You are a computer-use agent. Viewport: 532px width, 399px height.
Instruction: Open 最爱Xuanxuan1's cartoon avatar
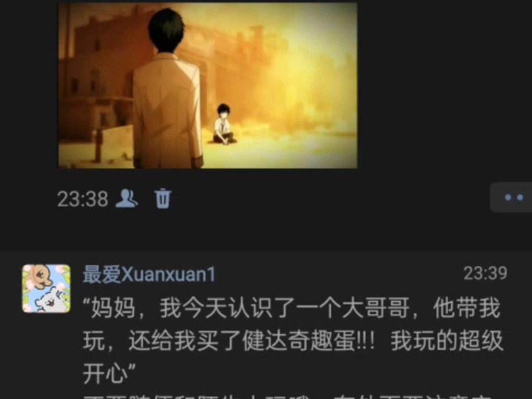46,289
